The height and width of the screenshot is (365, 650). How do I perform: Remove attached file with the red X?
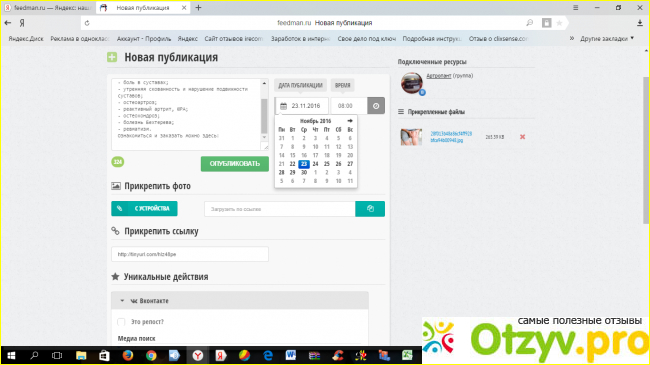click(x=522, y=137)
